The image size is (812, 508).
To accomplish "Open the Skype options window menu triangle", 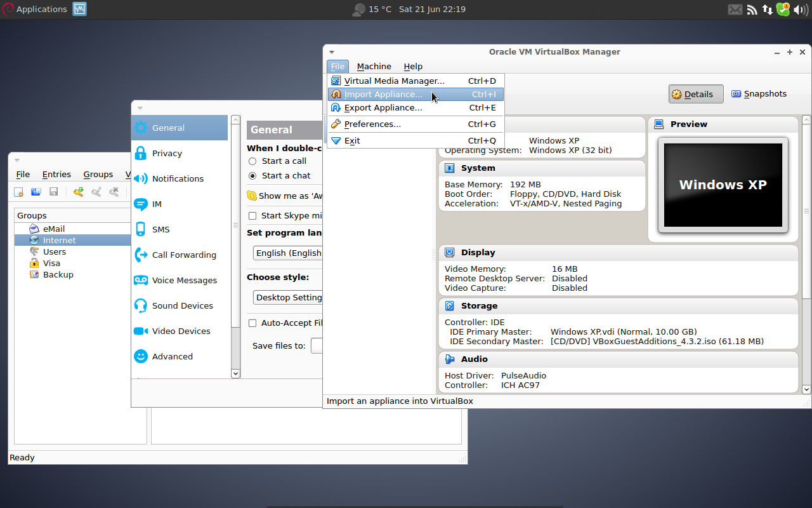I will (140, 108).
